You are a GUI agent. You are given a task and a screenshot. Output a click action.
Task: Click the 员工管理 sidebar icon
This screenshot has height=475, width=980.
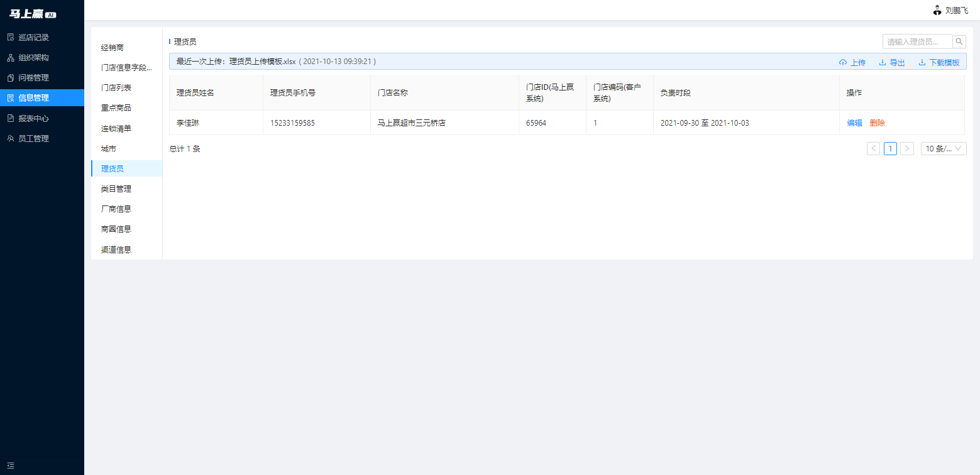11,138
